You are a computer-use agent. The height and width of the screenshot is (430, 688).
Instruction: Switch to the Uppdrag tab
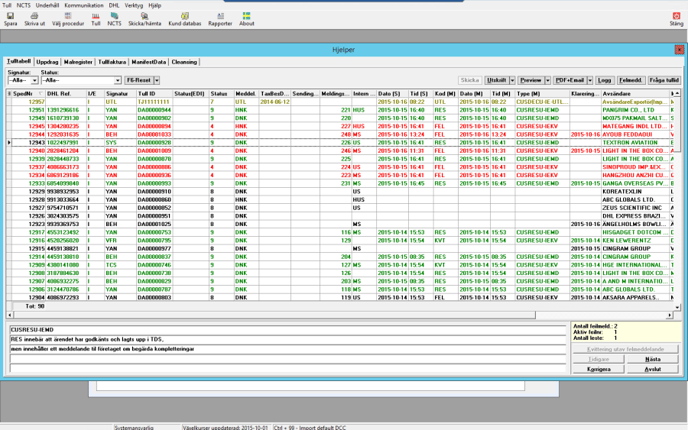click(47, 62)
